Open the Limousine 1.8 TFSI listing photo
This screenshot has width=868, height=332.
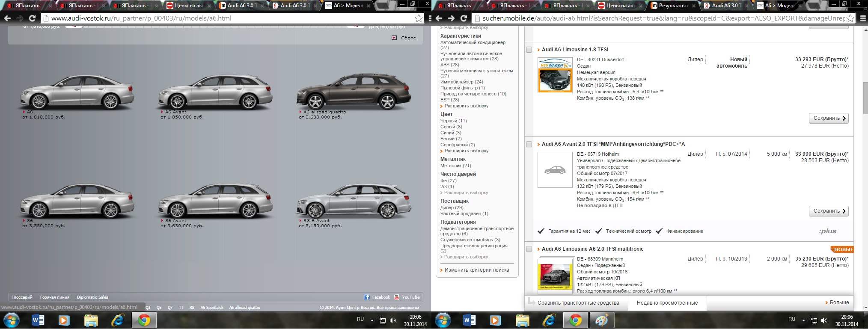tap(555, 75)
